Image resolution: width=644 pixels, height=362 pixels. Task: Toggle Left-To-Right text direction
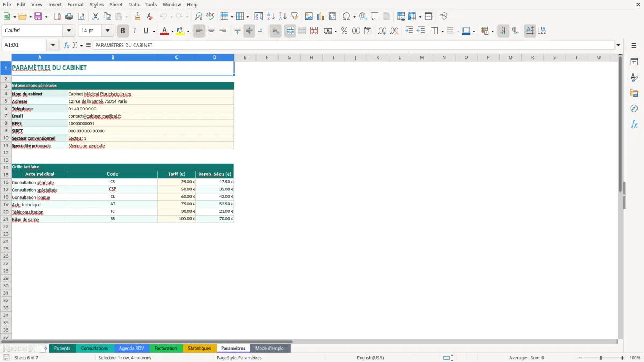503,31
